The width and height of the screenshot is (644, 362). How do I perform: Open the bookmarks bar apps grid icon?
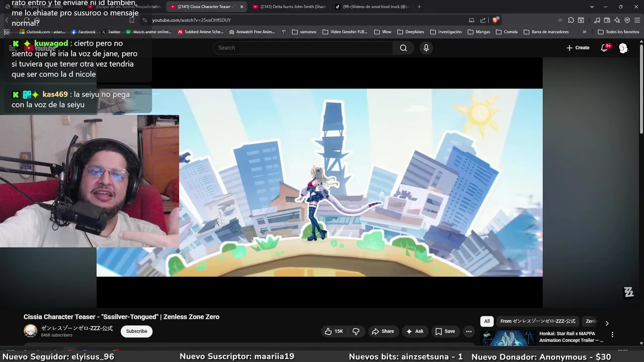tap(7, 32)
